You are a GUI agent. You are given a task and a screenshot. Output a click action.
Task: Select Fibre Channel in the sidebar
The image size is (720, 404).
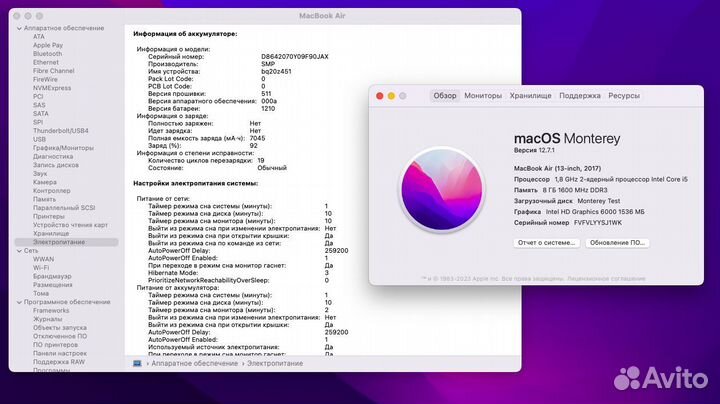[x=53, y=71]
